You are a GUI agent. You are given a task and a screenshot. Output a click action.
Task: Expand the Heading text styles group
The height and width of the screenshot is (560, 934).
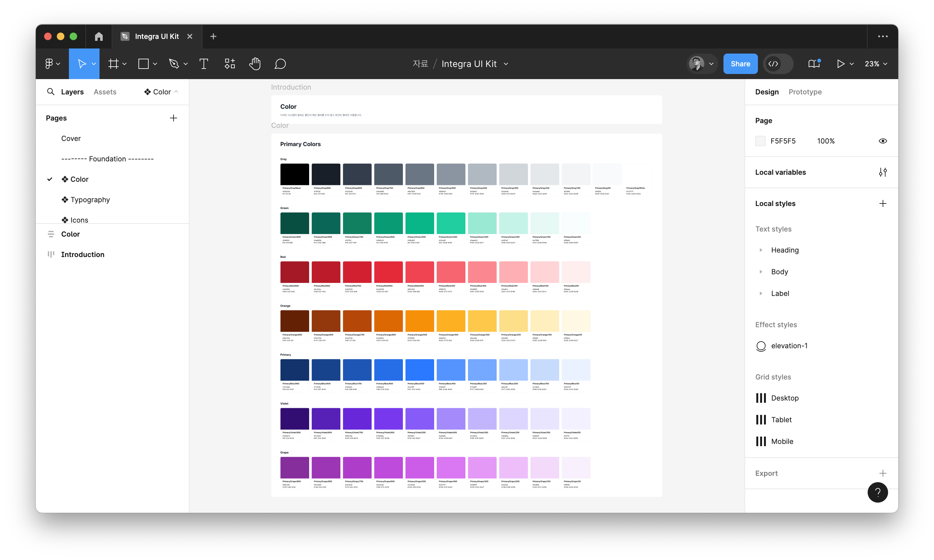point(761,250)
